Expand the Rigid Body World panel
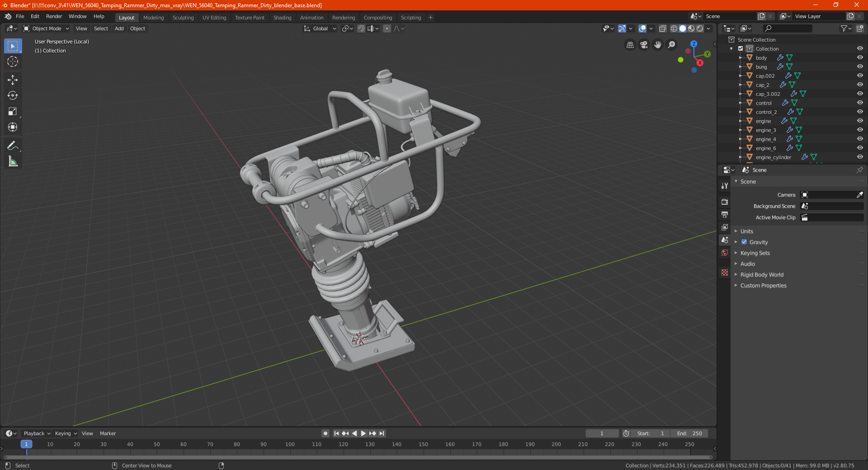Viewport: 868px width, 470px height. [762, 274]
